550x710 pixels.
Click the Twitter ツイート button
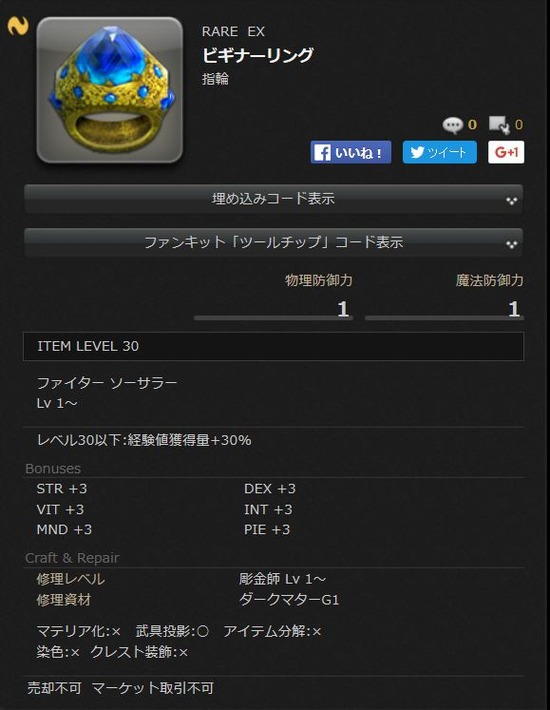click(x=440, y=152)
